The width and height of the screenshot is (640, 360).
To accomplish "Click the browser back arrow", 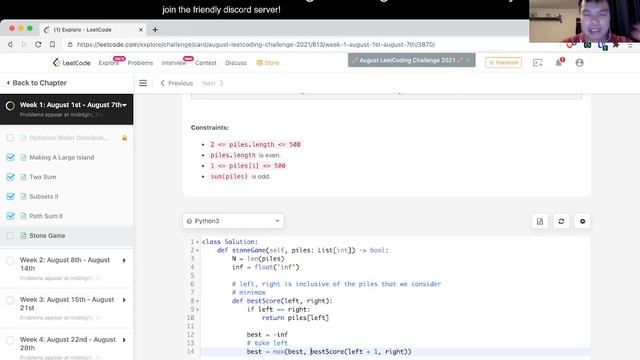I will [10, 44].
